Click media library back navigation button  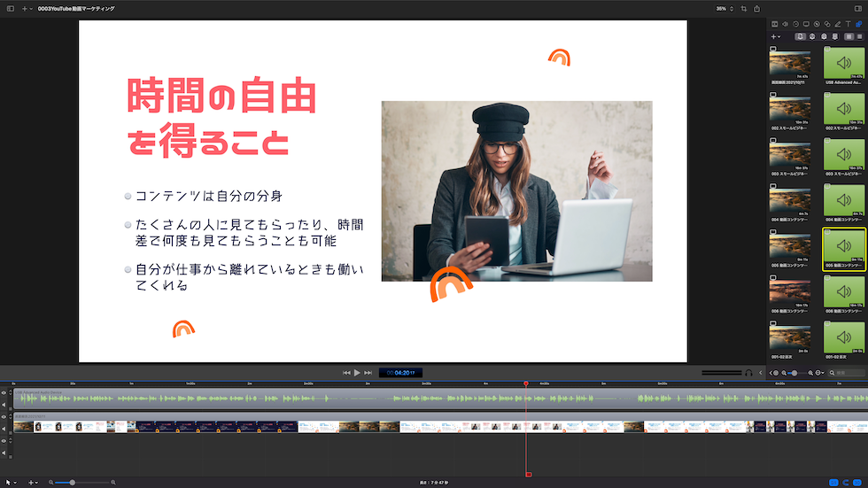point(774,373)
